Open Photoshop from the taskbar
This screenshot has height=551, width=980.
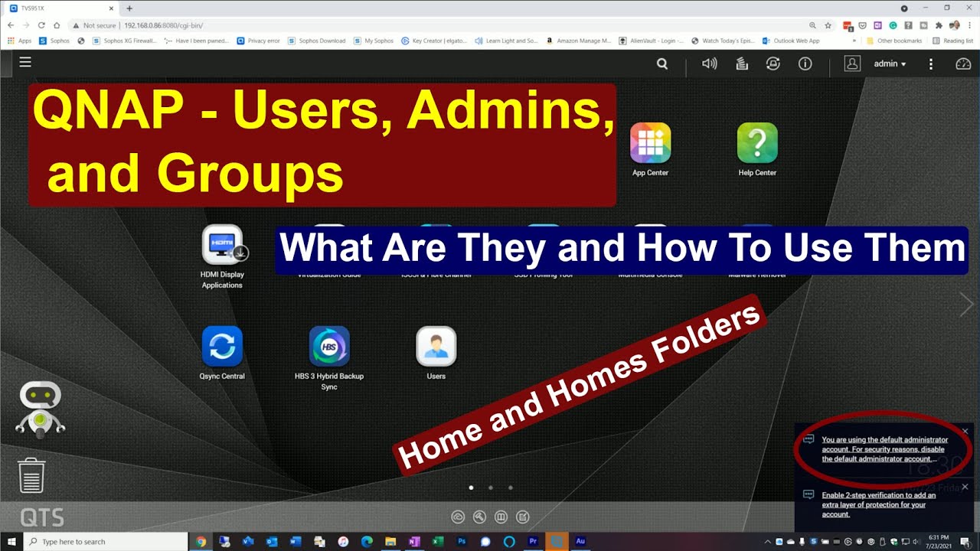pyautogui.click(x=462, y=542)
